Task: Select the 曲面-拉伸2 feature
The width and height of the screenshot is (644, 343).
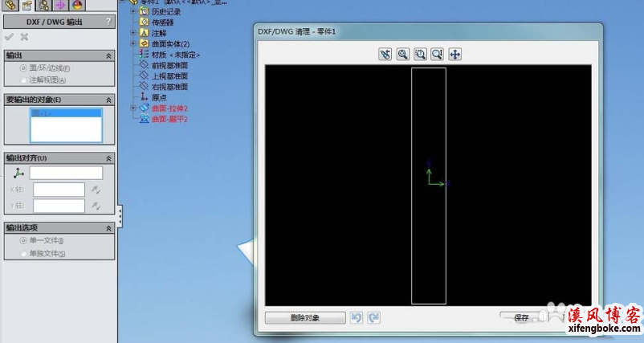Action: pyautogui.click(x=169, y=108)
